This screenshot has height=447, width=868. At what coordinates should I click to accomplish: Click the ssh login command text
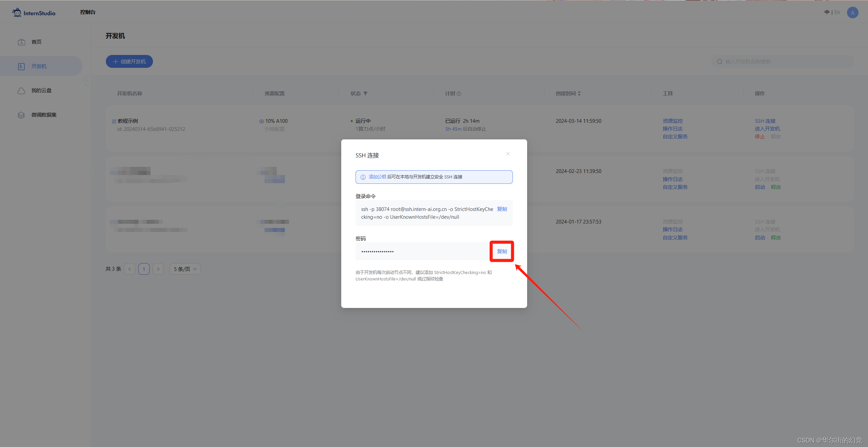click(x=427, y=213)
